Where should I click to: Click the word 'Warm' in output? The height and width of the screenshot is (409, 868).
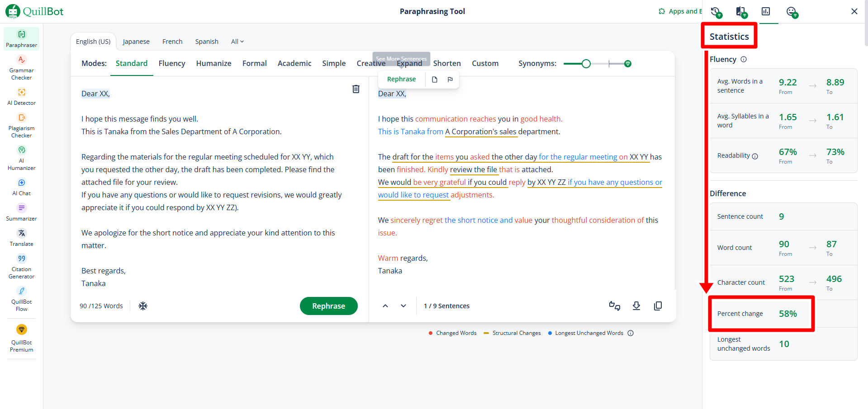point(388,258)
